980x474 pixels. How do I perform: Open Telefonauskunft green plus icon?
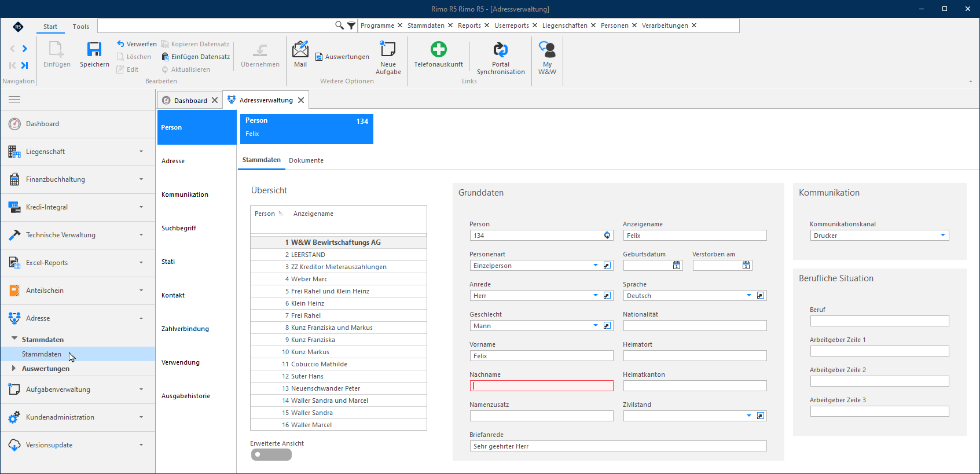(439, 49)
